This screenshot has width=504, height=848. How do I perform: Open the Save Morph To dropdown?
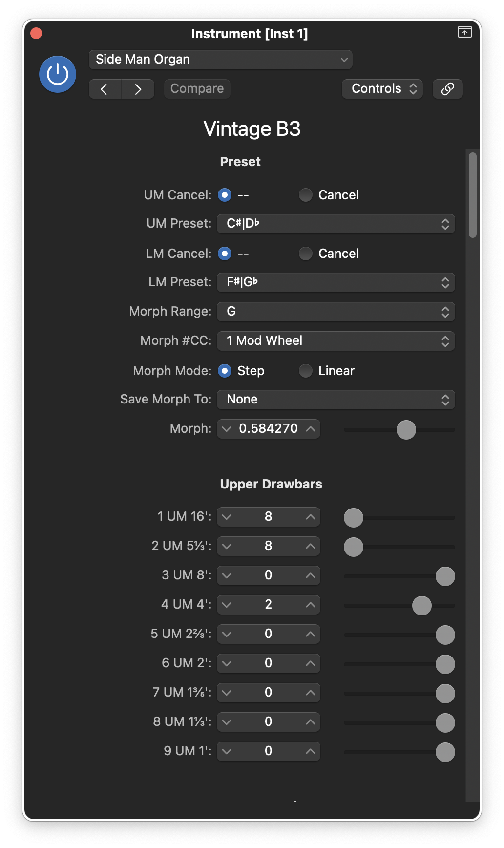pos(336,400)
